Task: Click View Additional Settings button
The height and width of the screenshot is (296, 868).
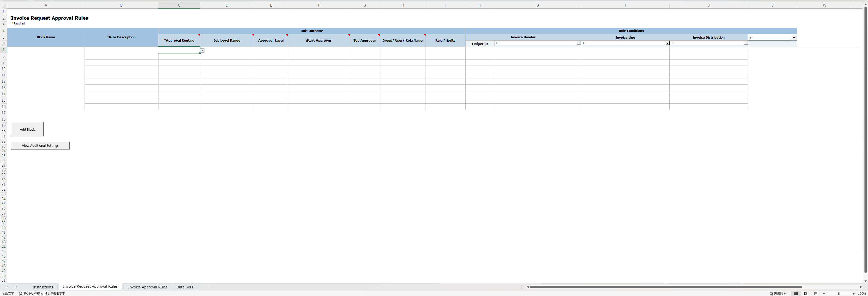Action: coord(40,145)
